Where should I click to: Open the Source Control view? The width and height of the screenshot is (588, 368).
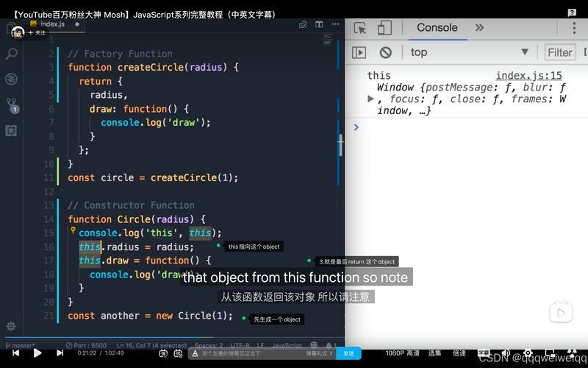[11, 105]
